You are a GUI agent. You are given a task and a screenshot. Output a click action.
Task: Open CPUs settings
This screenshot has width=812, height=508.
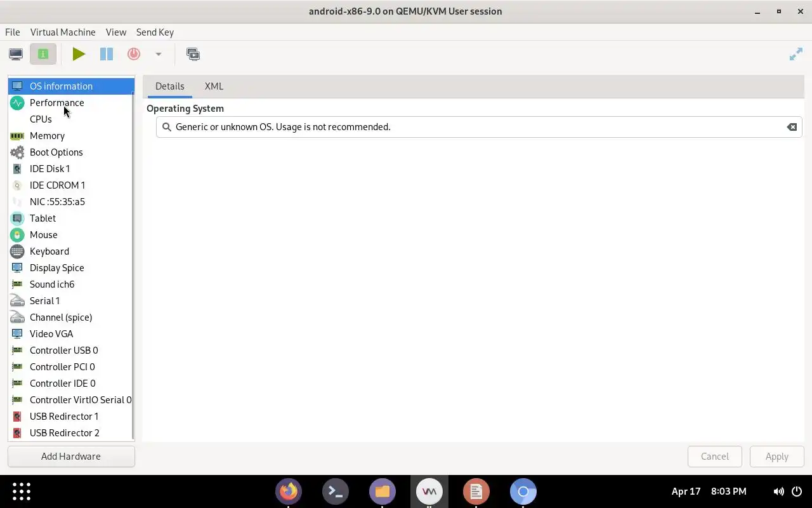tap(71, 119)
